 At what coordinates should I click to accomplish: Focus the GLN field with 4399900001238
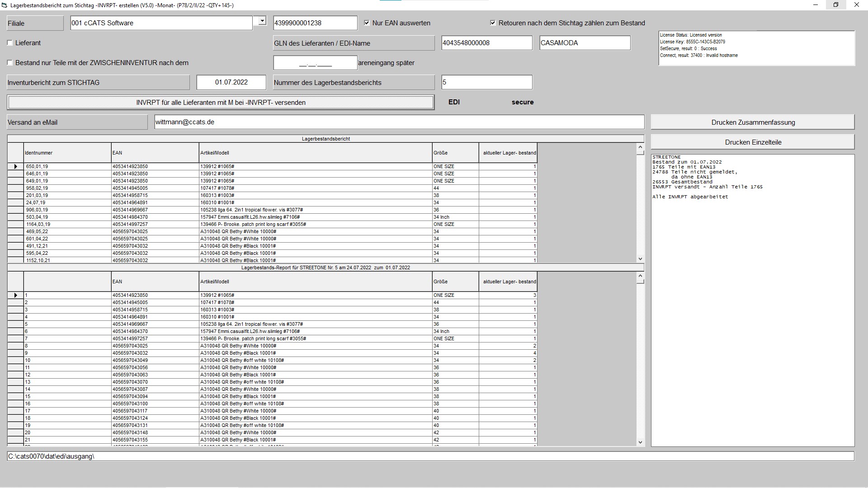coord(315,23)
